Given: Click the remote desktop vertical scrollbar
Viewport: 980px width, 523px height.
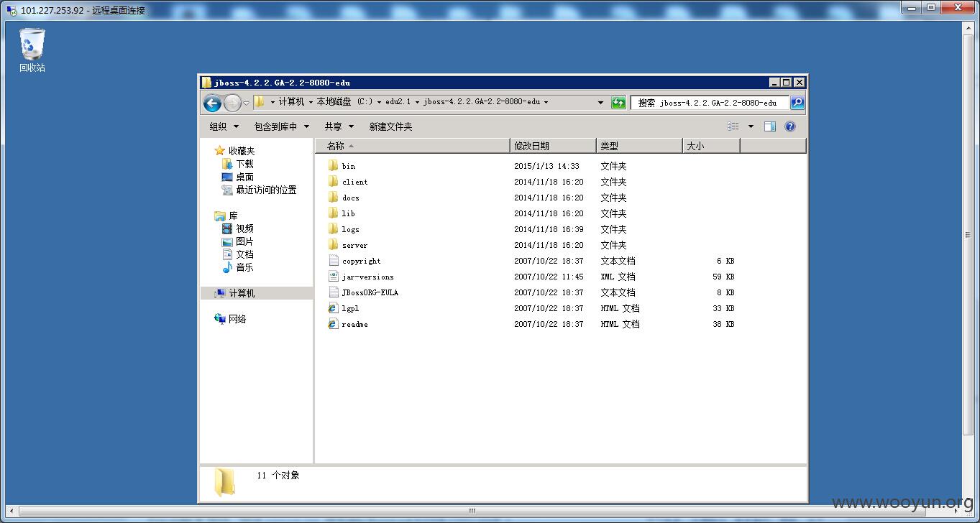Looking at the screenshot, I should pyautogui.click(x=968, y=234).
